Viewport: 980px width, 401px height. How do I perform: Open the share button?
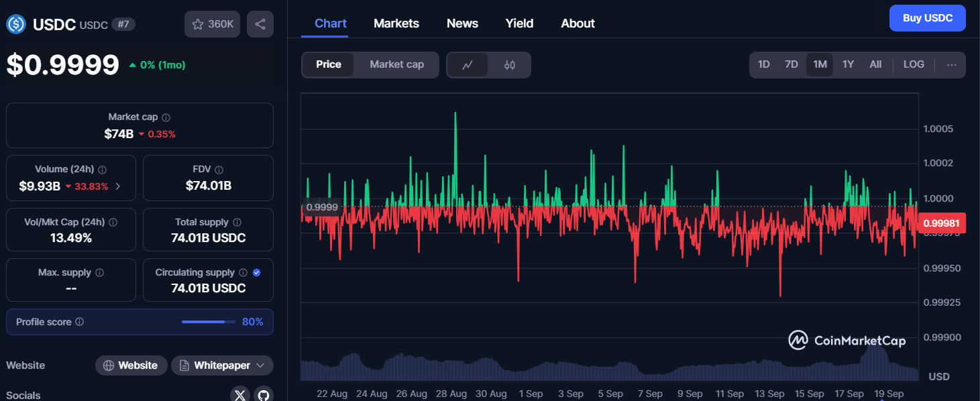(x=260, y=24)
